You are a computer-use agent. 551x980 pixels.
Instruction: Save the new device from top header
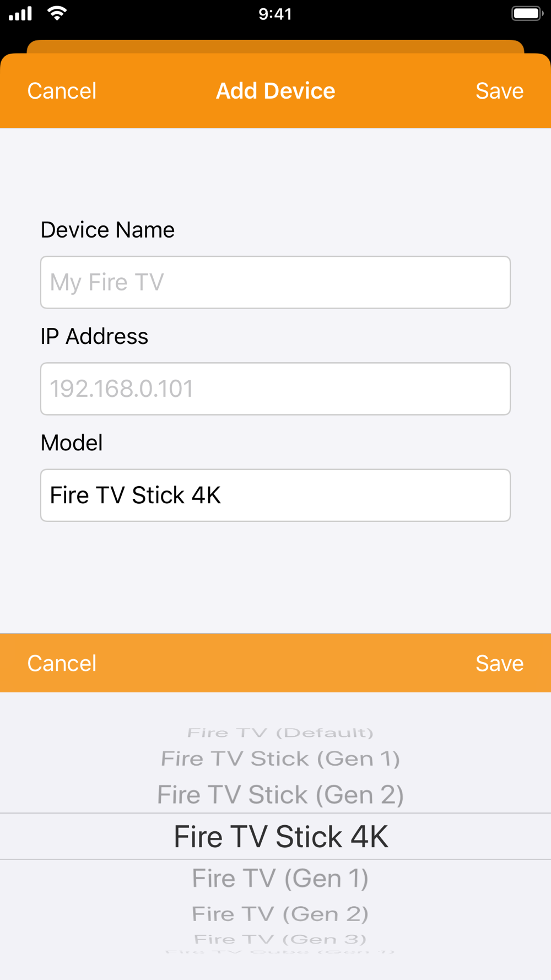tap(499, 91)
